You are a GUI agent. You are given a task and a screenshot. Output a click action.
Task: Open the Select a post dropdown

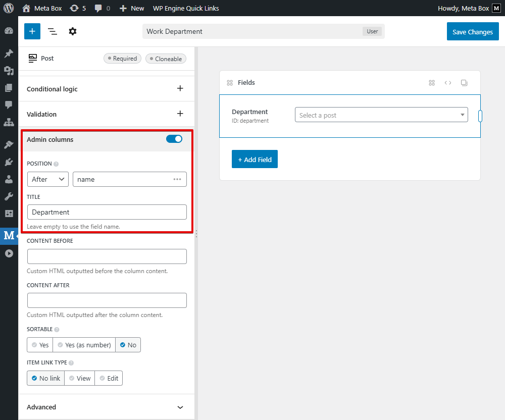(x=381, y=115)
